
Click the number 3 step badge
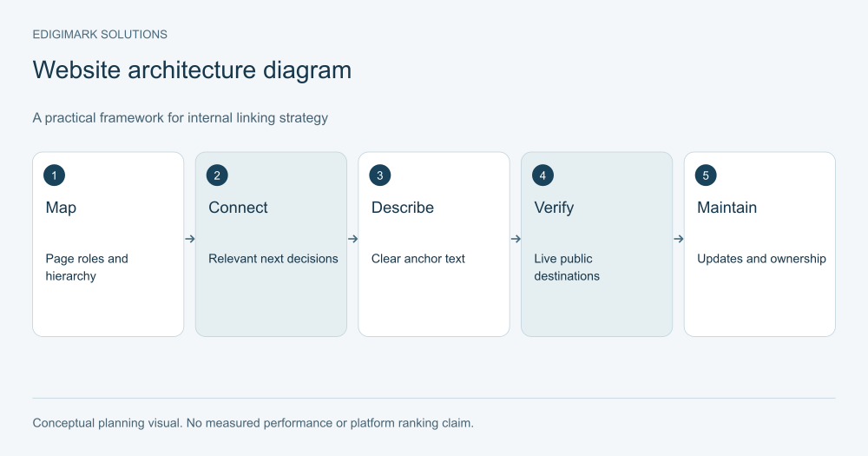pyautogui.click(x=380, y=175)
